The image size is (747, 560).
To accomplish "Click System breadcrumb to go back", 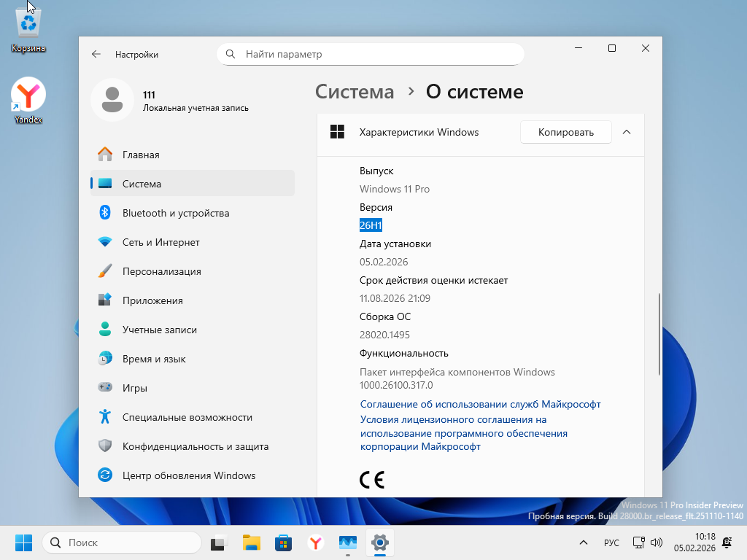I will (355, 92).
